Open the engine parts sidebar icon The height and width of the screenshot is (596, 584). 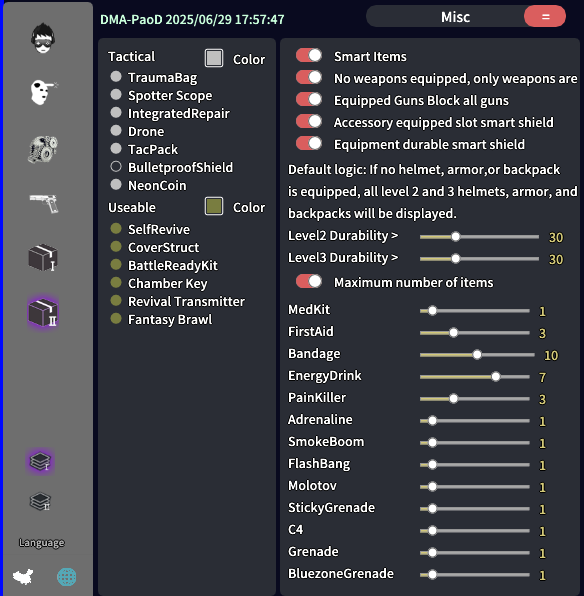coord(43,149)
